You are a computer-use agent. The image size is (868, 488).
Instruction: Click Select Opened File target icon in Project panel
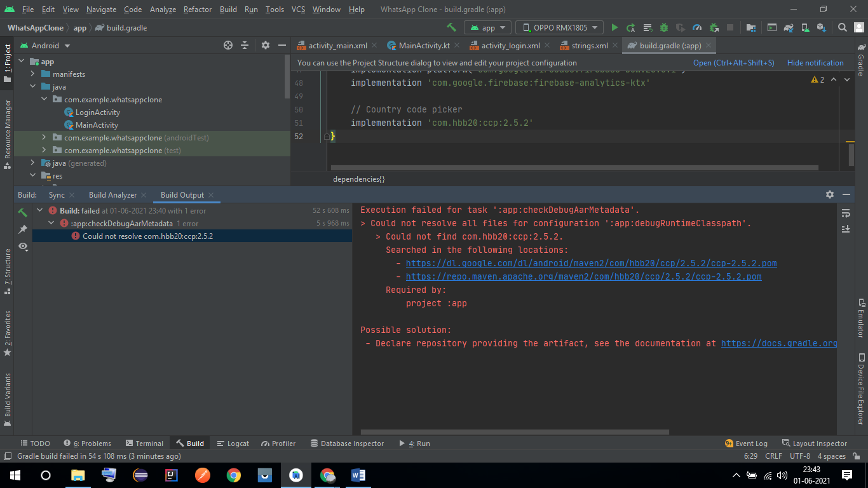[x=228, y=45]
